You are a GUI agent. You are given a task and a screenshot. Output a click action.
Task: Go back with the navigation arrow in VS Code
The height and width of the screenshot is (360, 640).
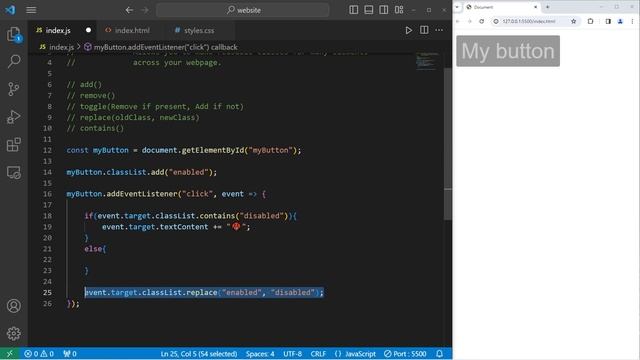pos(129,10)
